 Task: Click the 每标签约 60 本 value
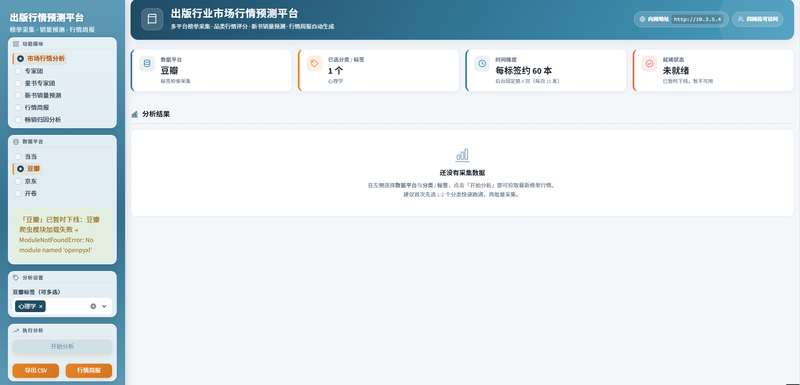(523, 71)
